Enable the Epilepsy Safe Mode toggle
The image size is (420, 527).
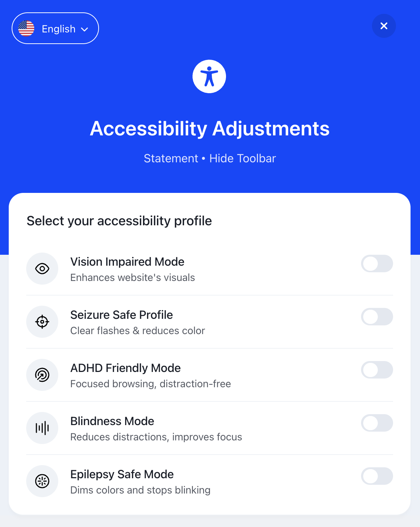(377, 476)
